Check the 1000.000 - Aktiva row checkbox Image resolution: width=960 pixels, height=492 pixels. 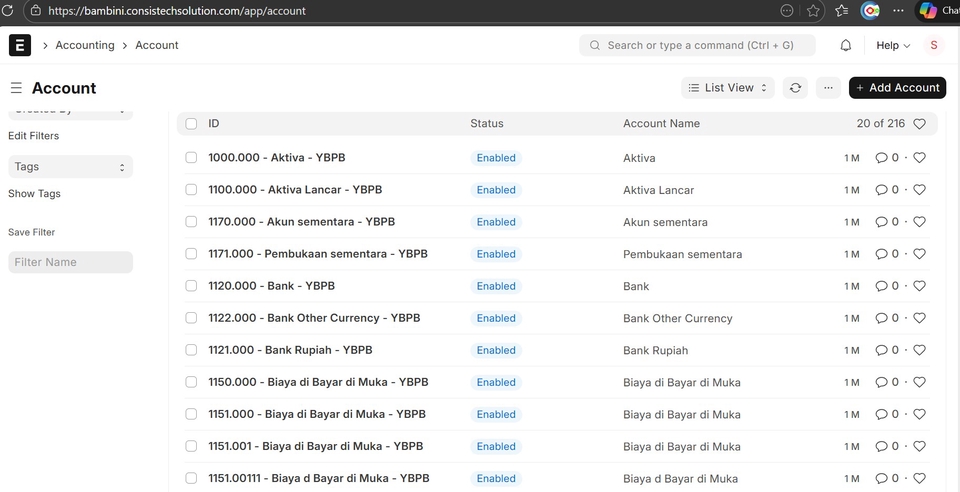click(191, 158)
